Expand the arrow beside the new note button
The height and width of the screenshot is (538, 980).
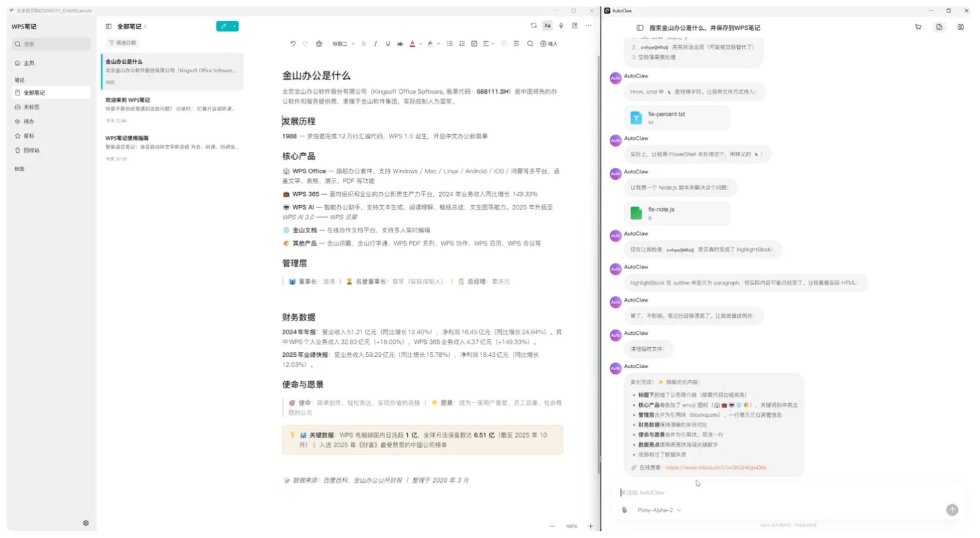(235, 26)
